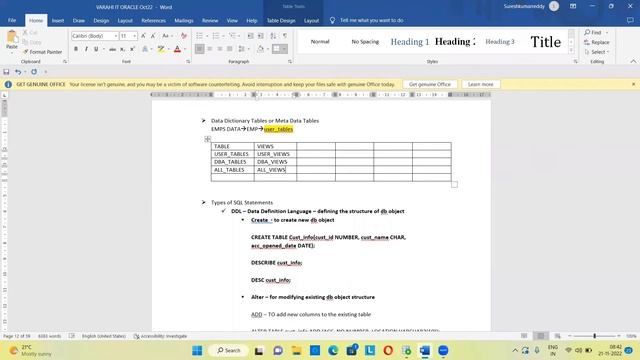This screenshot has height=360, width=640.
Task: Click Increase Font Size icon
Action: point(143,36)
